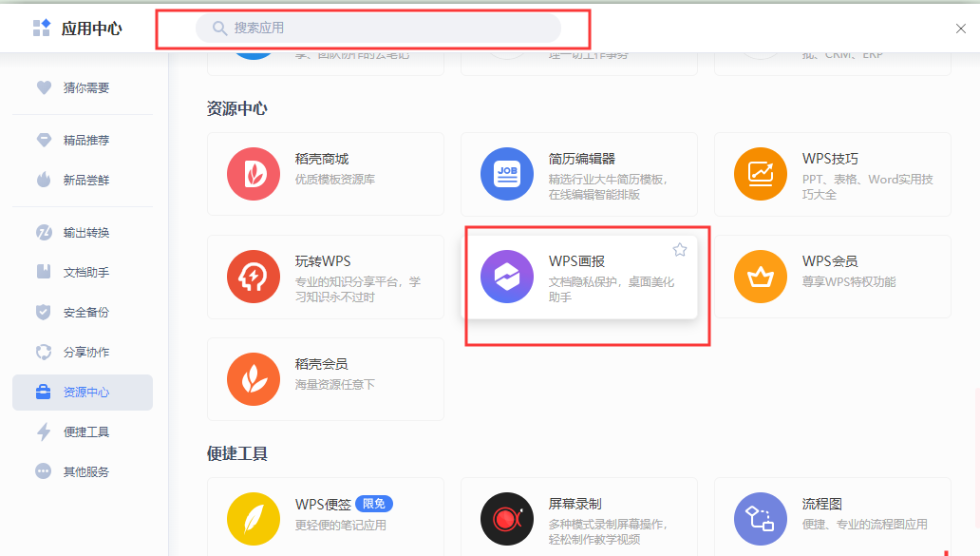Favorite WPS画报 with the star
Image resolution: width=980 pixels, height=556 pixels.
point(679,250)
